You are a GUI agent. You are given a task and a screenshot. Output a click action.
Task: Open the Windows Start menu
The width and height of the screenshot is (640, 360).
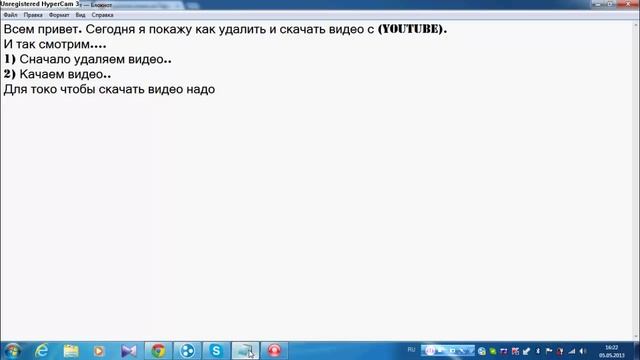(13, 351)
